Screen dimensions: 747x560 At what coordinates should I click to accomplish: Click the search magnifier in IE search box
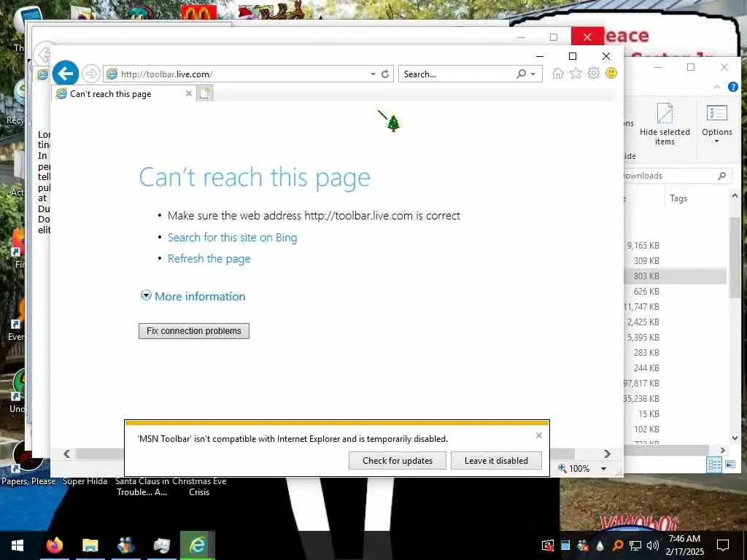[522, 74]
